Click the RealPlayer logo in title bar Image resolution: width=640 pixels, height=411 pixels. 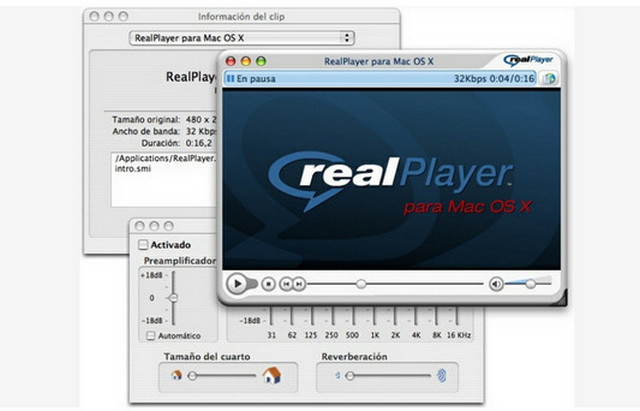[528, 60]
